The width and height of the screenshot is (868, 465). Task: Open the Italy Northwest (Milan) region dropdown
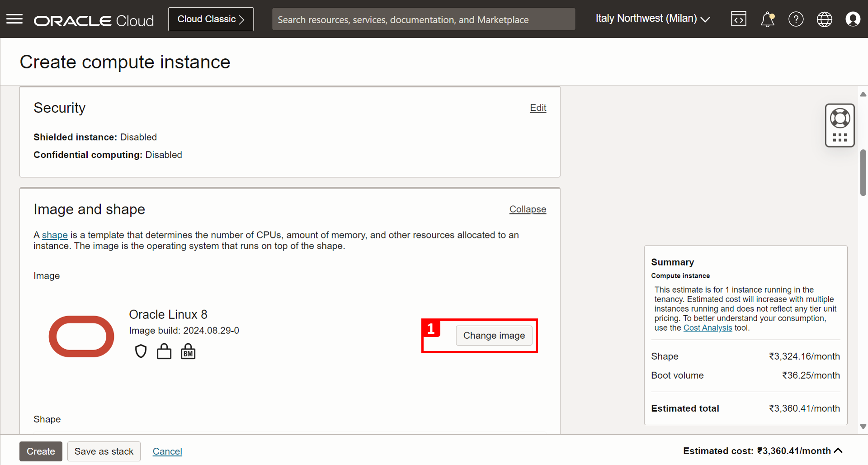pos(652,19)
